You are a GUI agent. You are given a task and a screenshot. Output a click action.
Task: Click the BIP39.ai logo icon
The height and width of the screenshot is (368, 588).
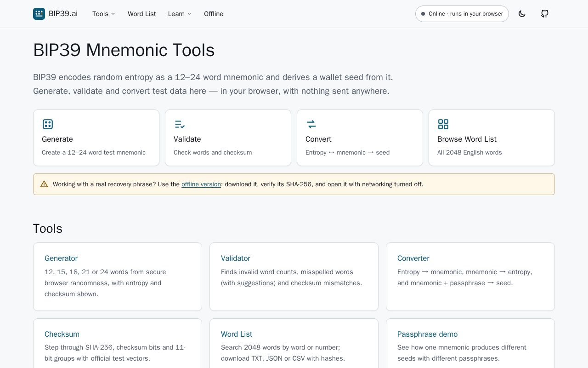click(39, 14)
